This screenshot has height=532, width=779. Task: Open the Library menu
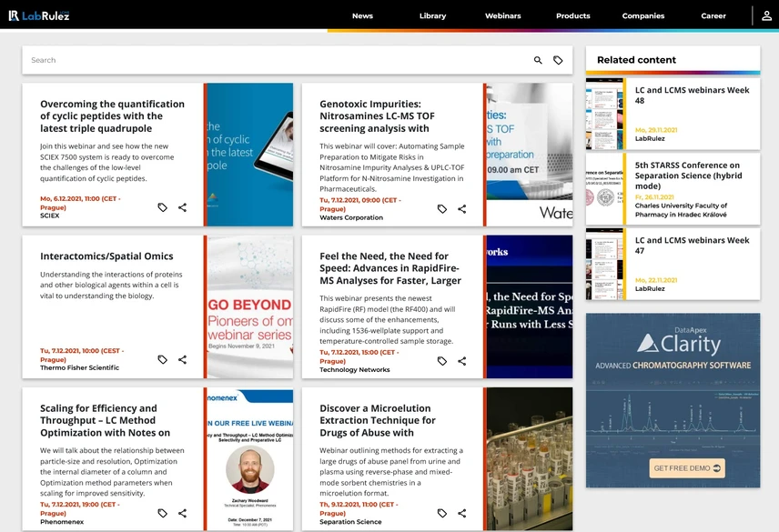(x=432, y=15)
